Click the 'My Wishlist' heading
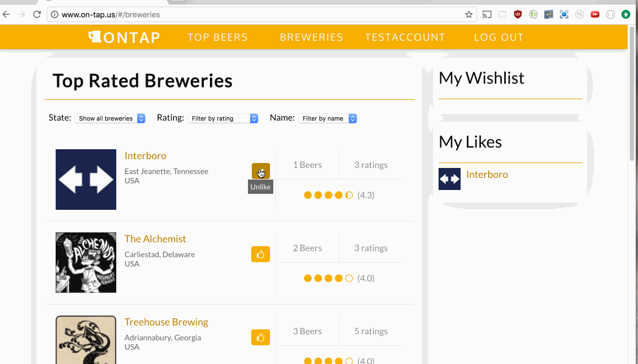The image size is (638, 364). click(x=482, y=78)
